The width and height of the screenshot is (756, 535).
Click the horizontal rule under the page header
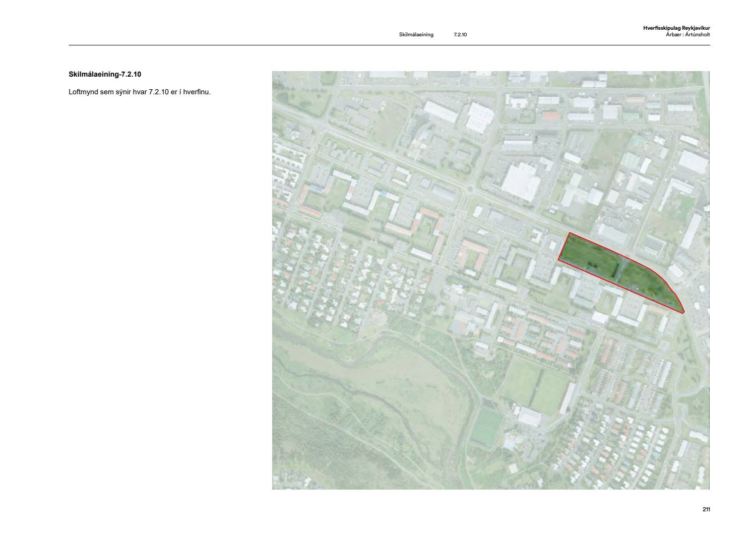pyautogui.click(x=389, y=45)
